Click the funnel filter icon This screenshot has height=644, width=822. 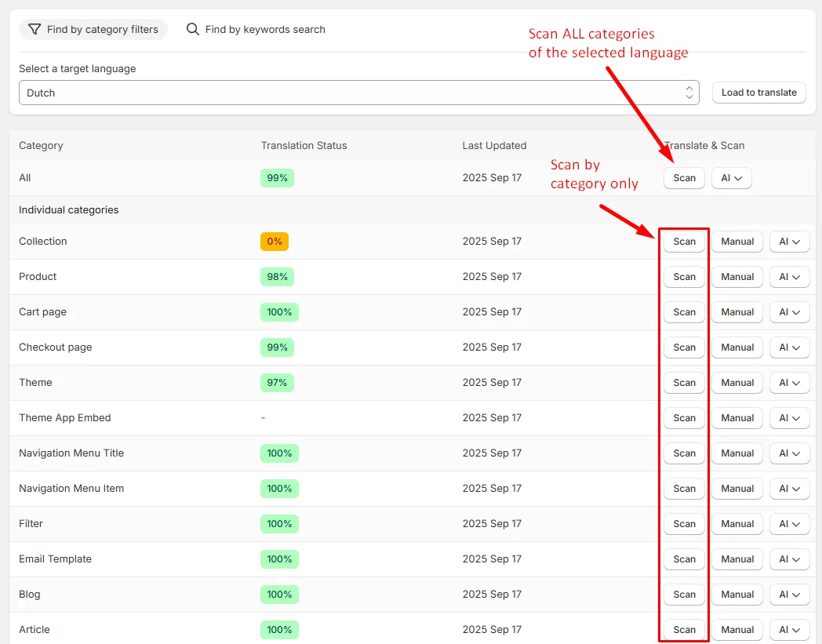pyautogui.click(x=34, y=29)
